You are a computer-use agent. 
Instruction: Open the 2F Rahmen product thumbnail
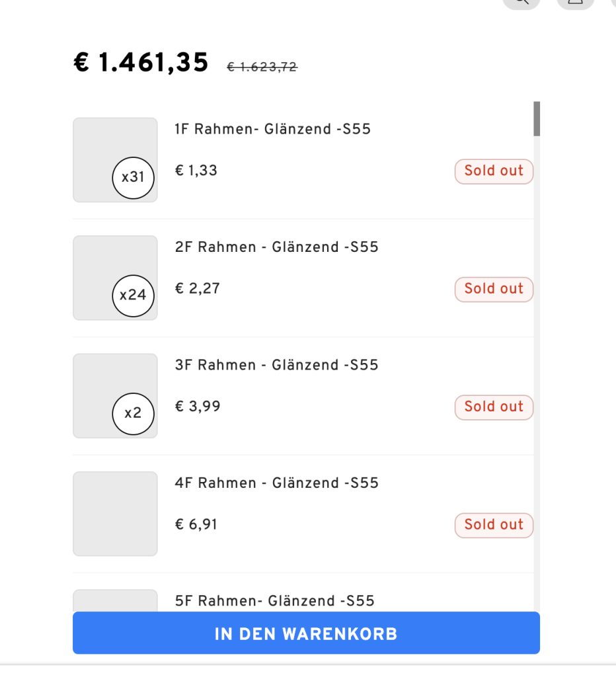[x=115, y=278]
